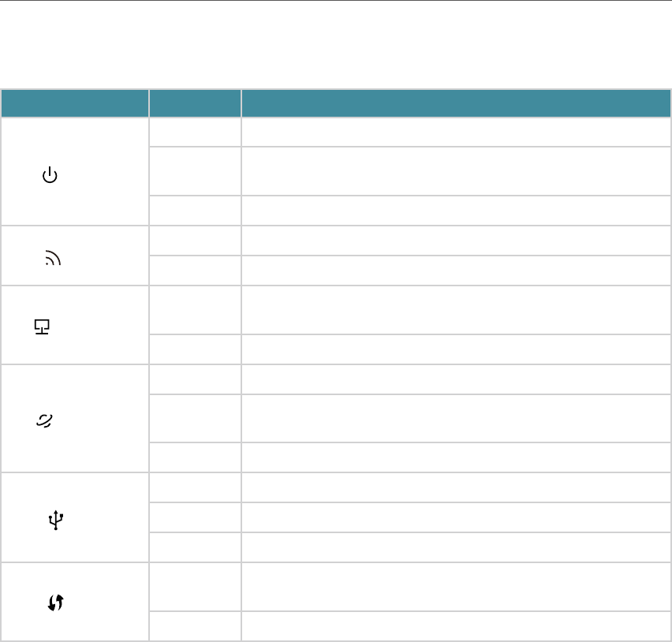Viewport: 672px width, 642px height.
Task: Click the USB trident icon
Action: (x=56, y=520)
